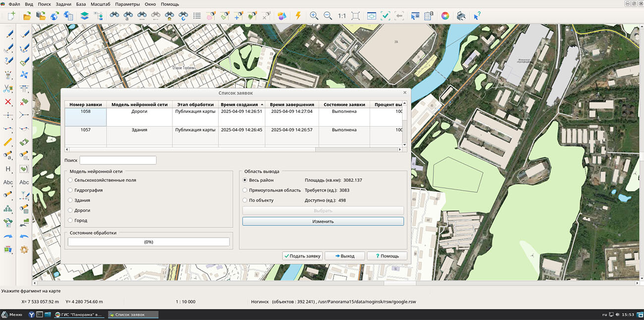Click the zoom in magnifier icon
Screen dimensions: 644x320
[x=314, y=16]
